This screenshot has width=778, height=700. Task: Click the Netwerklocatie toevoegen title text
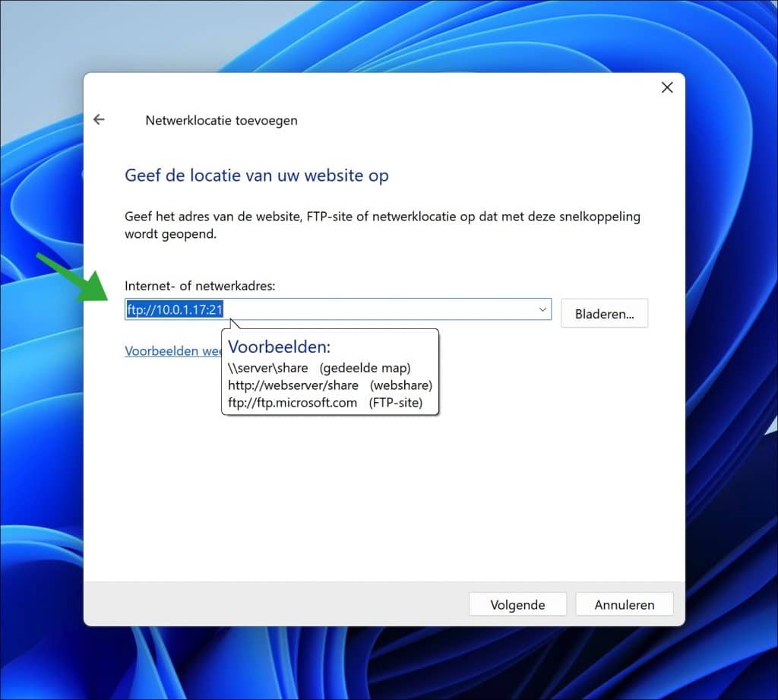[x=221, y=120]
